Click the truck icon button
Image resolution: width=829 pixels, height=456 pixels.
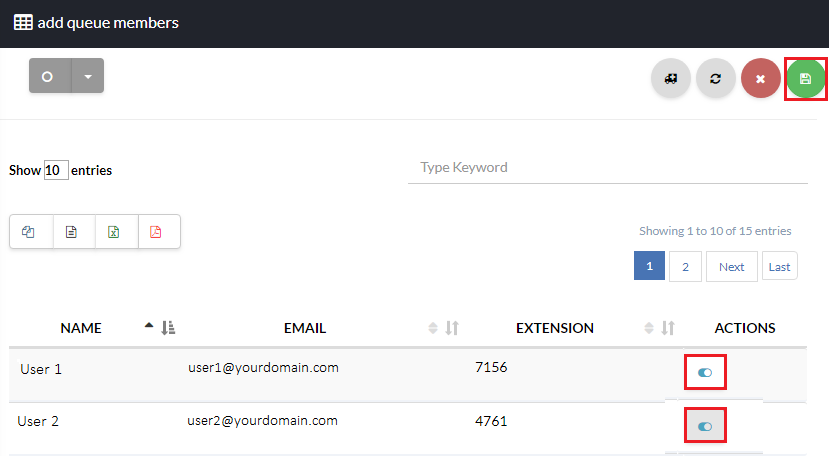(670, 78)
